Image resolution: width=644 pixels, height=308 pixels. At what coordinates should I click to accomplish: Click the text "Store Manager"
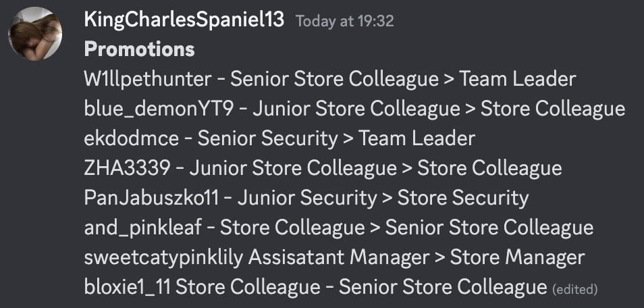(517, 258)
